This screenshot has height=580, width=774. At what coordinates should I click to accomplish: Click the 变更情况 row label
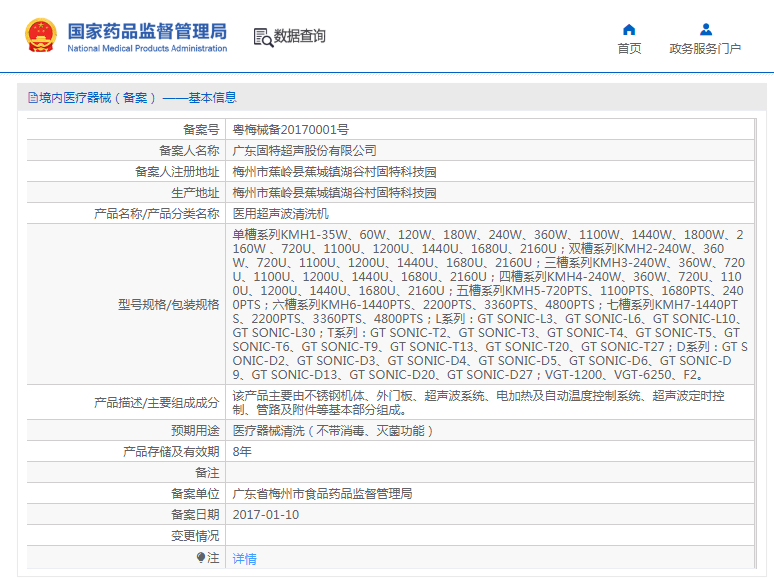[195, 536]
